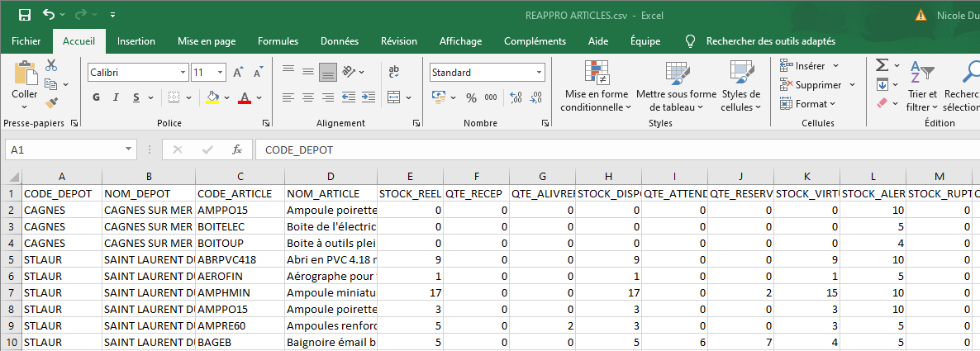
Task: Open the Standard number format dropdown
Action: pyautogui.click(x=540, y=73)
